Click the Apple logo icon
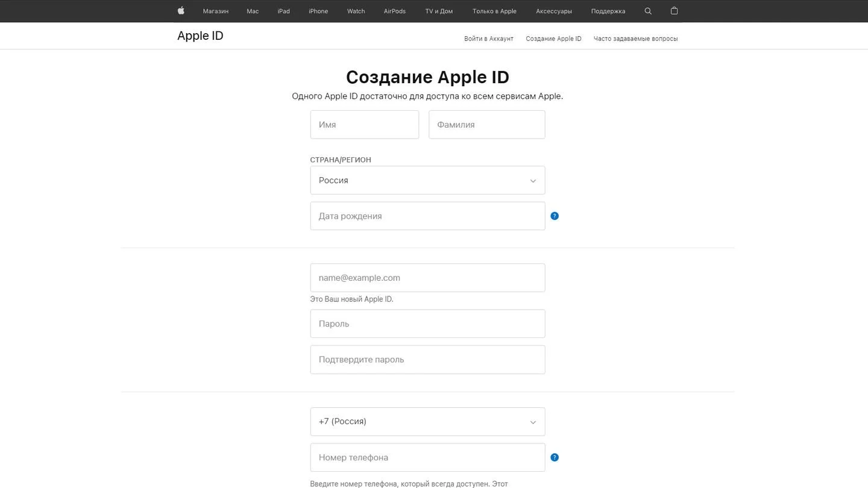This screenshot has height=488, width=868. (181, 10)
